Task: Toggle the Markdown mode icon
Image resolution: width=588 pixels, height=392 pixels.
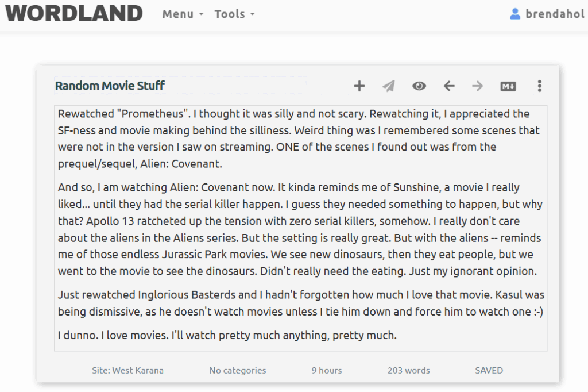Action: pos(508,86)
